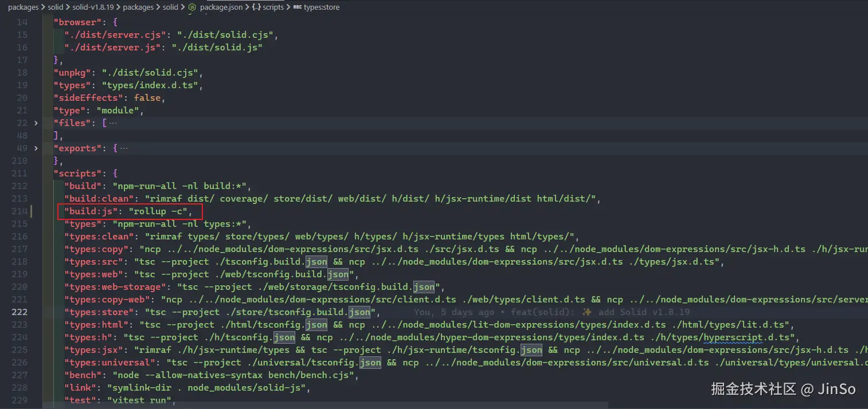Open the solid-v1.8.19 breadcrumb folder

[93, 7]
